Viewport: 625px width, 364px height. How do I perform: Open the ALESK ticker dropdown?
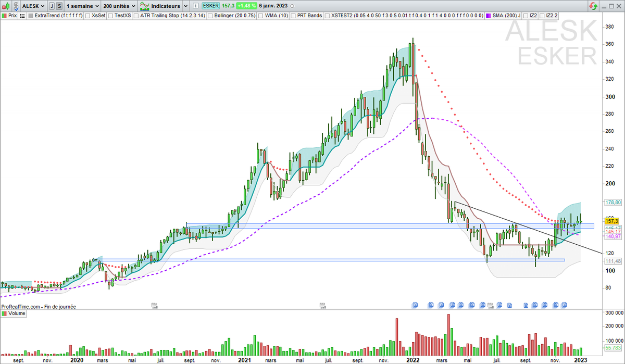click(32, 6)
